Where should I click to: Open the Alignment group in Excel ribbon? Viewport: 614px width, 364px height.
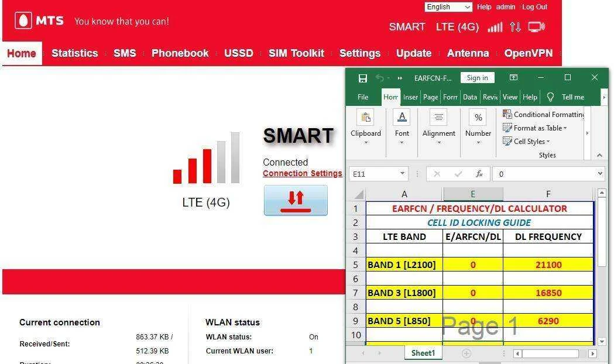pos(438,126)
